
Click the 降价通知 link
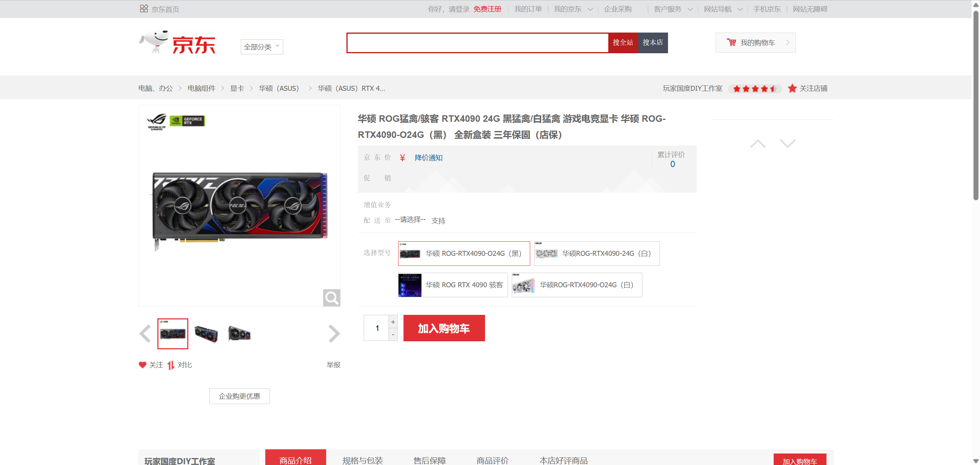428,158
